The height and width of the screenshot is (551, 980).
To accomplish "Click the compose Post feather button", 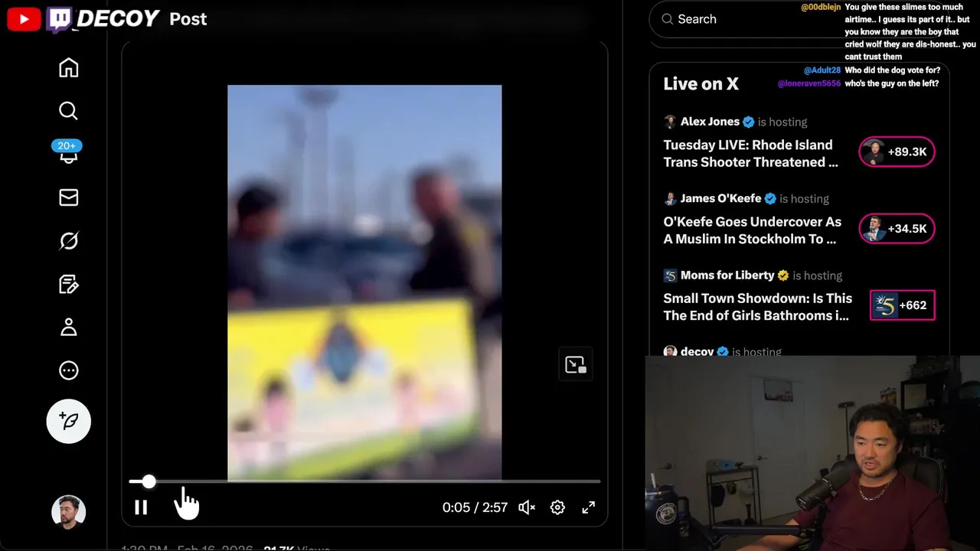I will tap(69, 421).
